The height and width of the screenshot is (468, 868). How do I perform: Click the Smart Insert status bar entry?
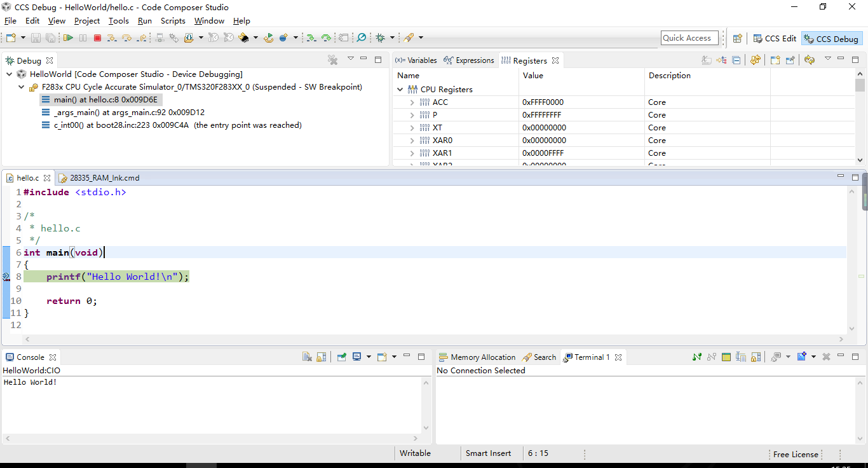[488, 453]
